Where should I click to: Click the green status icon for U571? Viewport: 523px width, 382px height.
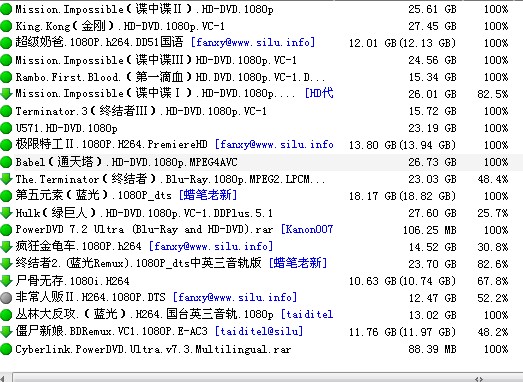(x=6, y=128)
